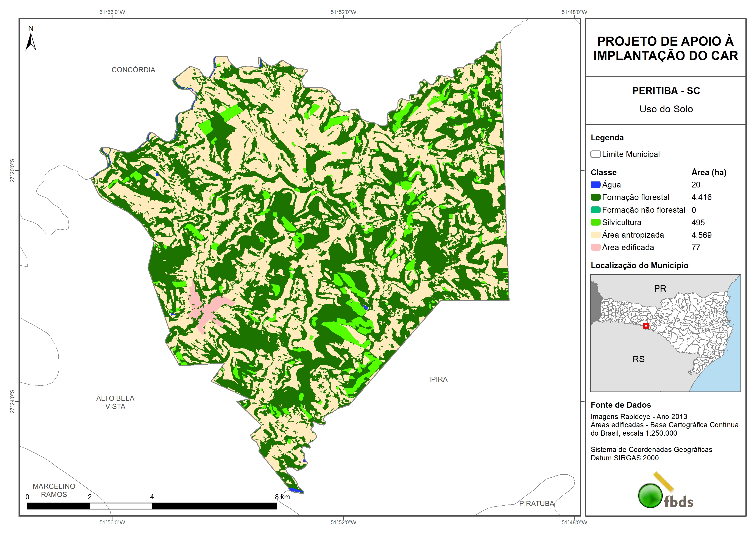Click the IPIRA municipality label

438,379
